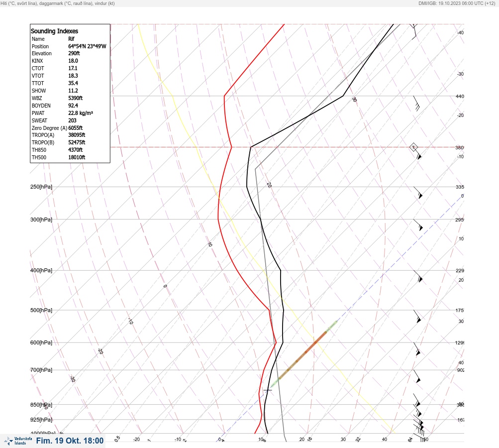The height and width of the screenshot is (448, 499).
Task: Click the DMI/IGB 19.10.2023 06:00 UTC label
Action: pyautogui.click(x=457, y=3)
